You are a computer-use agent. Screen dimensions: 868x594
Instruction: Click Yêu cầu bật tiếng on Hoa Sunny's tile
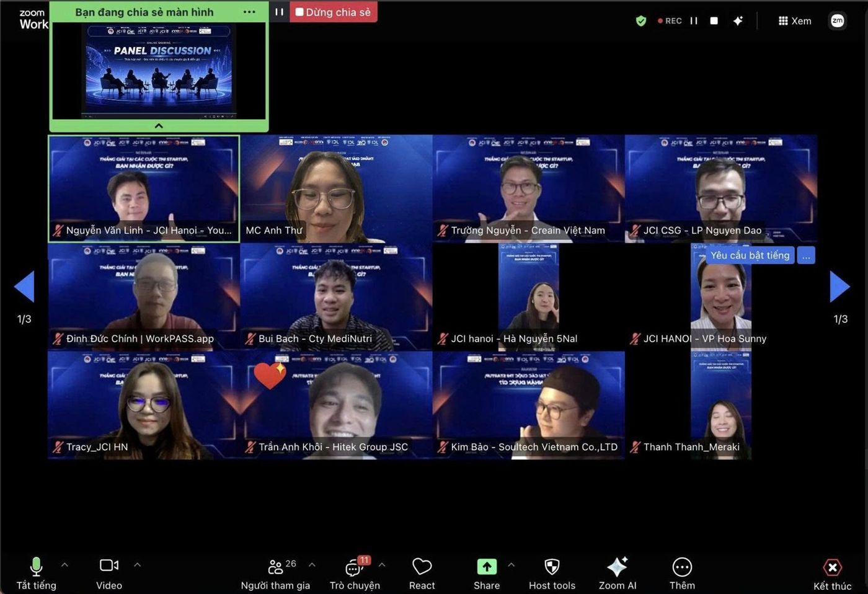(750, 255)
